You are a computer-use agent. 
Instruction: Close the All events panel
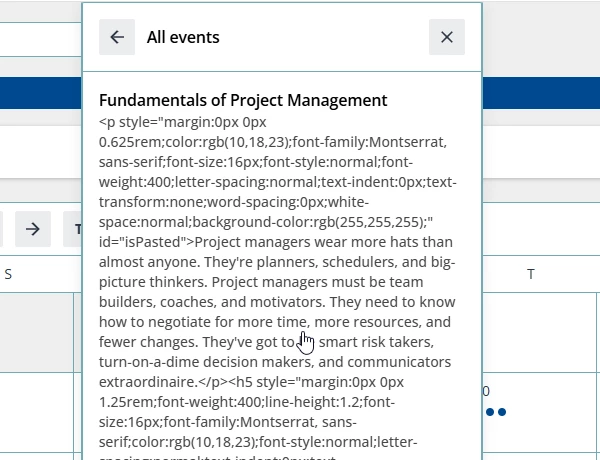(447, 37)
